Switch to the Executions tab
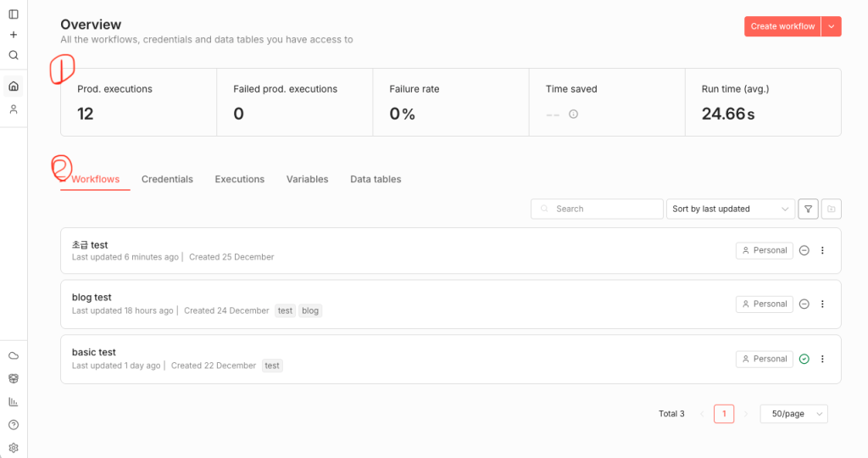Image resolution: width=868 pixels, height=458 pixels. pyautogui.click(x=239, y=179)
